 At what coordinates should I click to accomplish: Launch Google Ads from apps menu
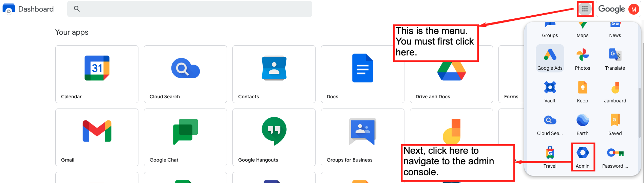pyautogui.click(x=550, y=58)
